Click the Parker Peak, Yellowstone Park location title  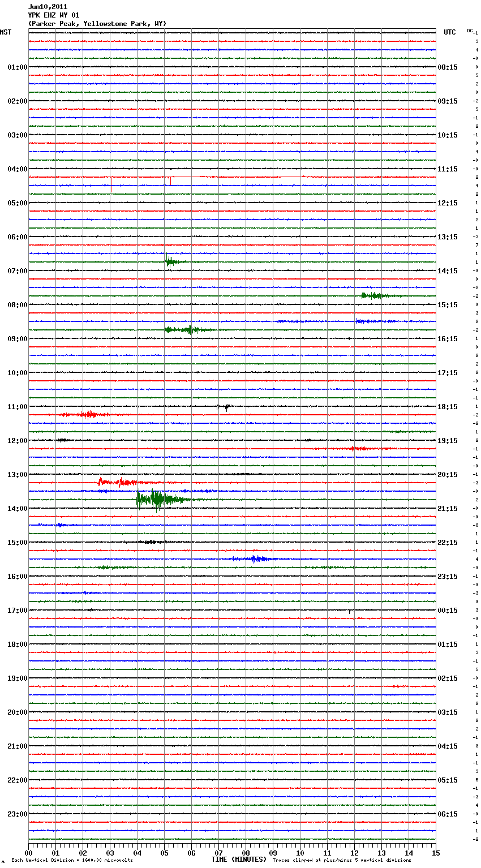pos(97,24)
